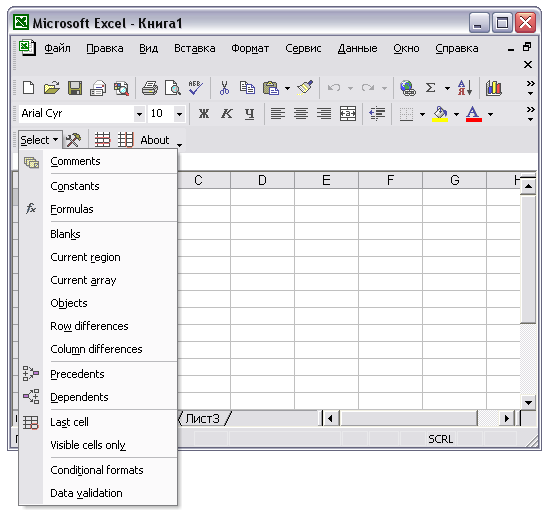Sort ascending with the A-Я icon
Viewport: 546px width, 512px height.
coord(465,88)
